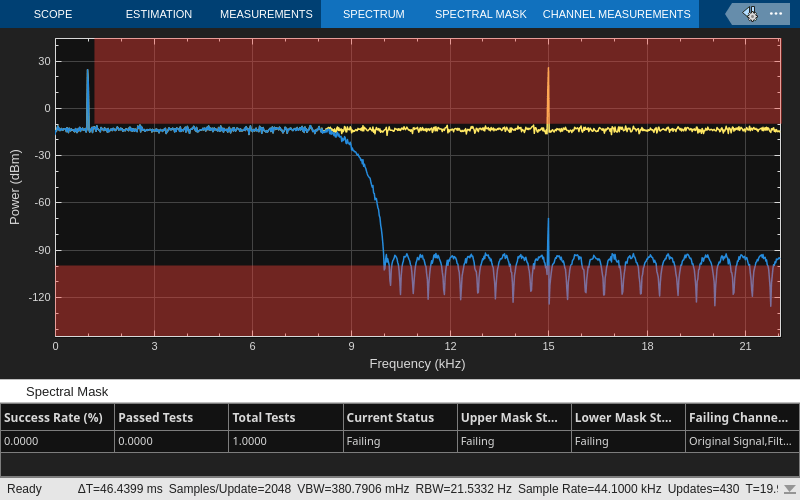Click the RBW=21.5332 Hz status entry
This screenshot has height=500, width=800.
[463, 489]
